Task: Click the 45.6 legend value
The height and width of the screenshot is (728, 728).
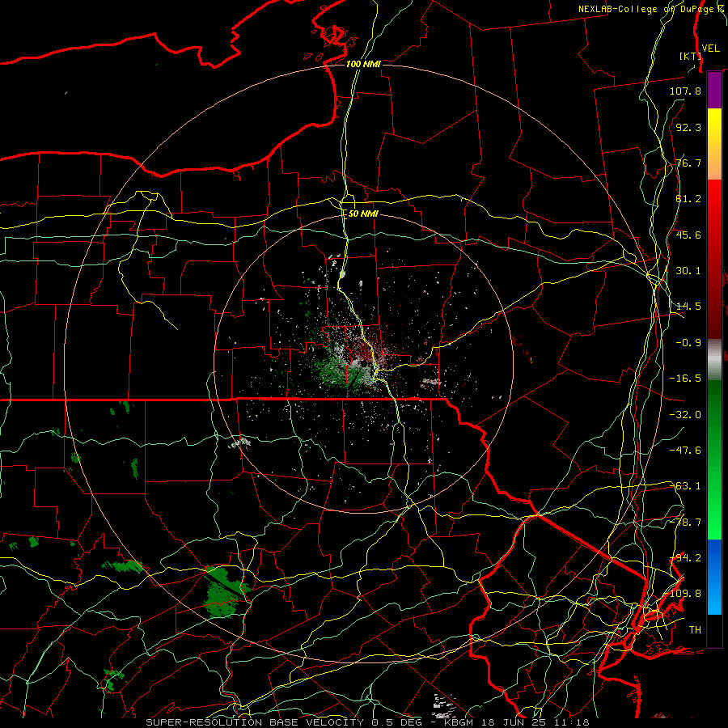Action: pos(688,235)
